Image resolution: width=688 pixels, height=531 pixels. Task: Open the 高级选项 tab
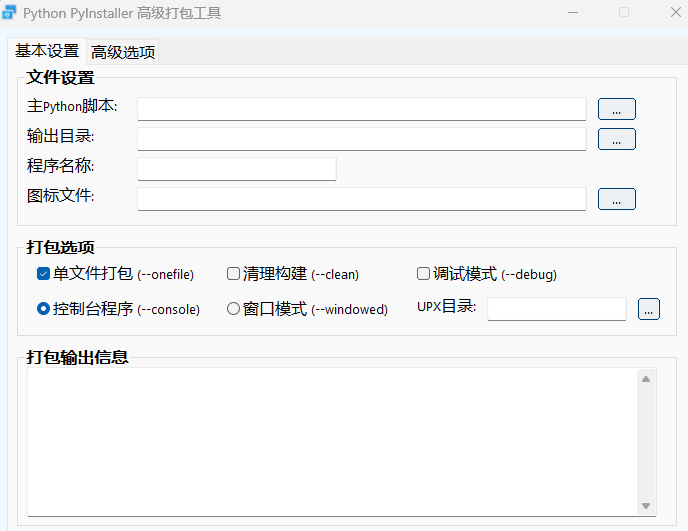coord(123,52)
